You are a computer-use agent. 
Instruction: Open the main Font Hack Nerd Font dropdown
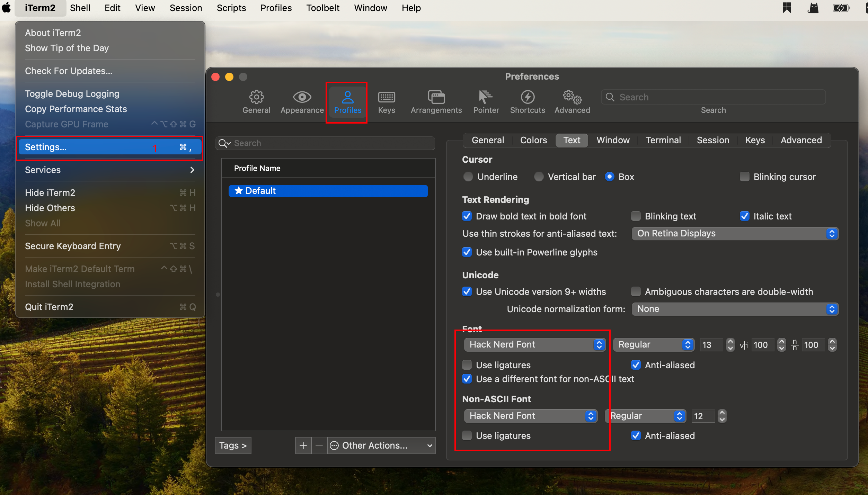click(534, 345)
